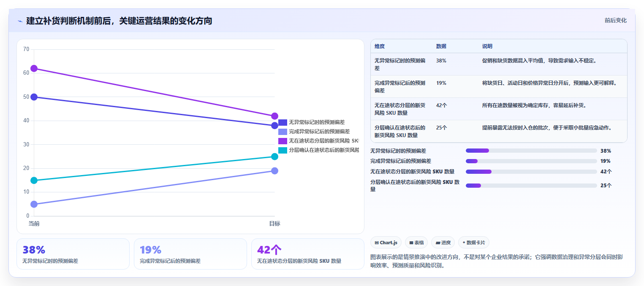Click the main title 建立补货判断机制前后

pos(119,21)
